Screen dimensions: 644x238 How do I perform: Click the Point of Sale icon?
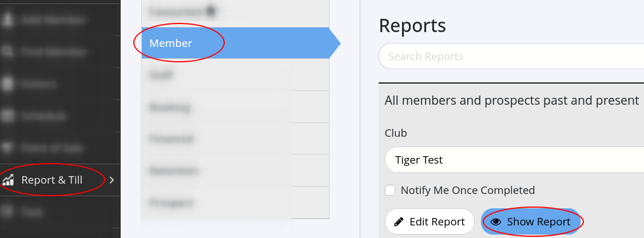pyautogui.click(x=8, y=148)
